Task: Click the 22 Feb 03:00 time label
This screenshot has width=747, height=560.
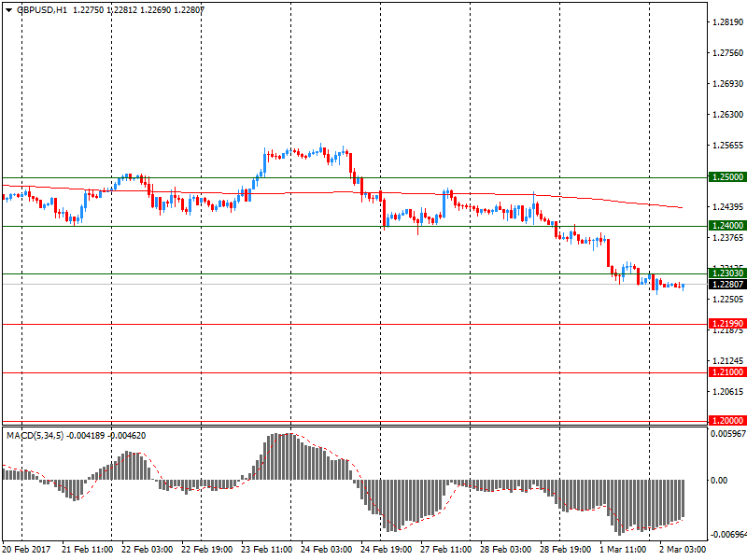Action: click(x=147, y=550)
